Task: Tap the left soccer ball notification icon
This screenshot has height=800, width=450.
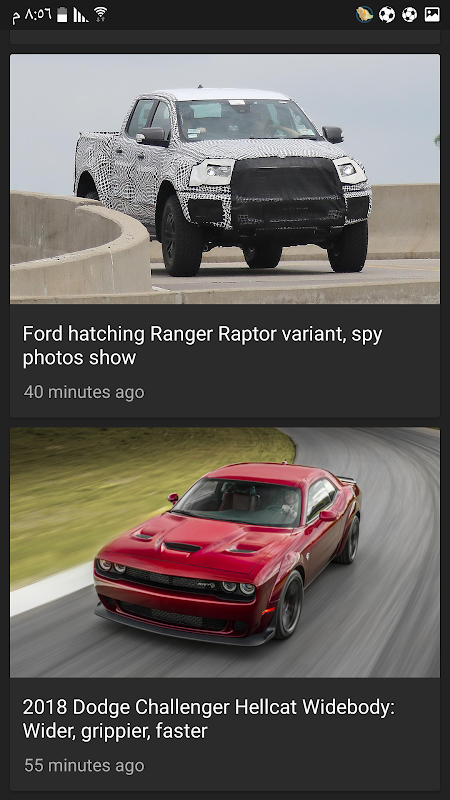Action: (x=387, y=14)
